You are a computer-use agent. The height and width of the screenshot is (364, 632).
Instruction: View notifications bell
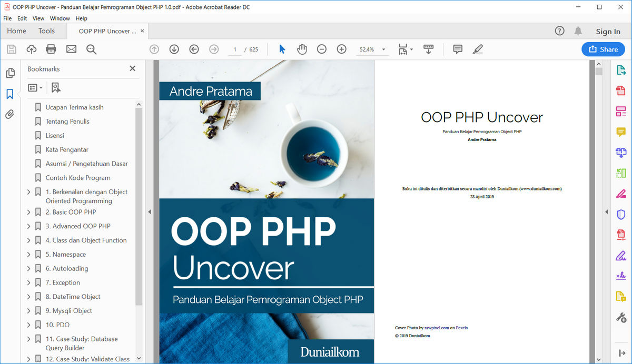click(578, 31)
